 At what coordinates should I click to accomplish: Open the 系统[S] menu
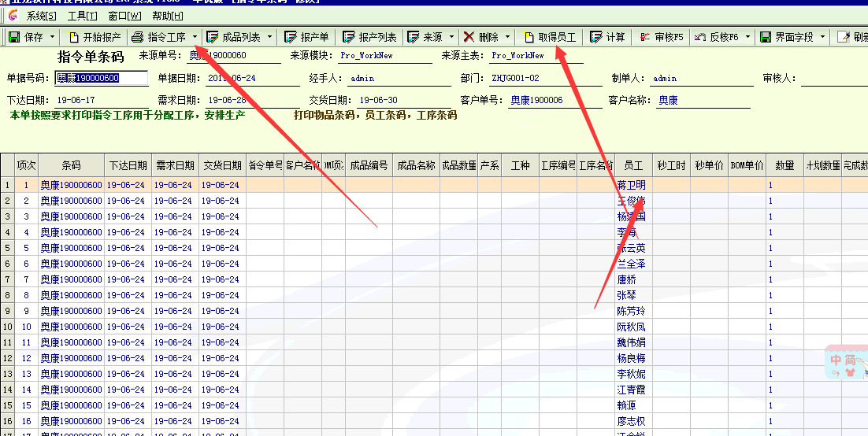tap(42, 16)
